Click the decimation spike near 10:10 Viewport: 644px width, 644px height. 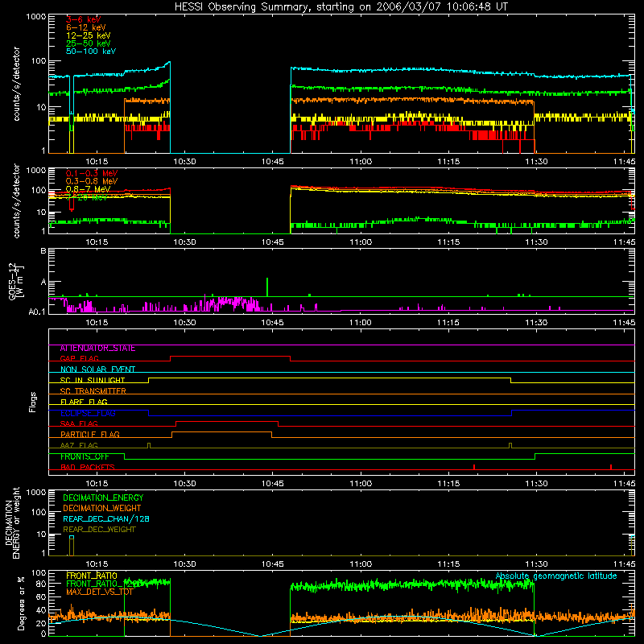[x=72, y=546]
